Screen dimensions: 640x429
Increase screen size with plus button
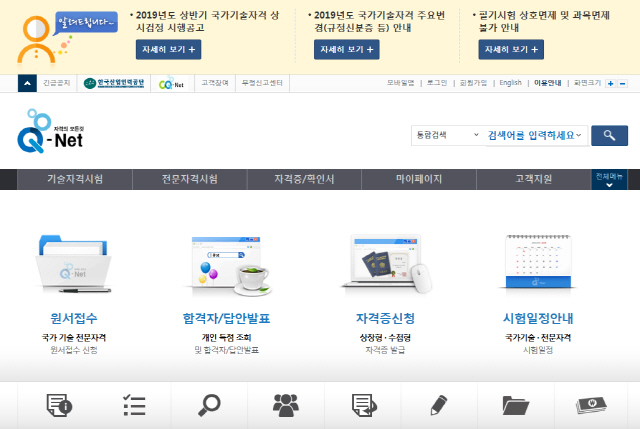[x=611, y=83]
